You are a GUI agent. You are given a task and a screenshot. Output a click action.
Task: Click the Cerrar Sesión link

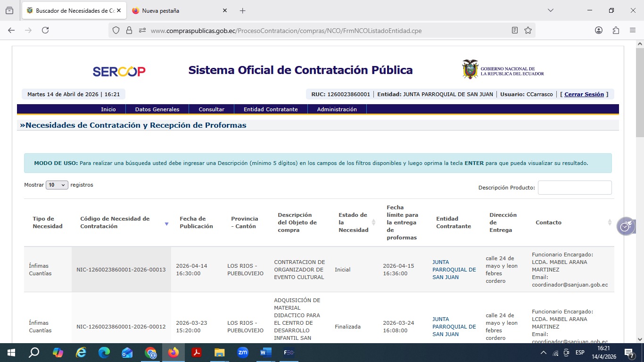pos(584,94)
